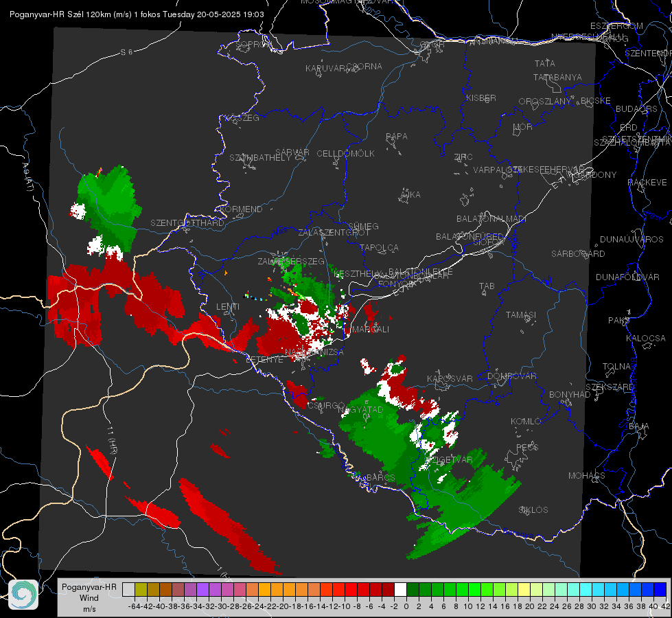Click the KOMLÓ city label
The height and width of the screenshot is (618, 672).
tap(526, 422)
